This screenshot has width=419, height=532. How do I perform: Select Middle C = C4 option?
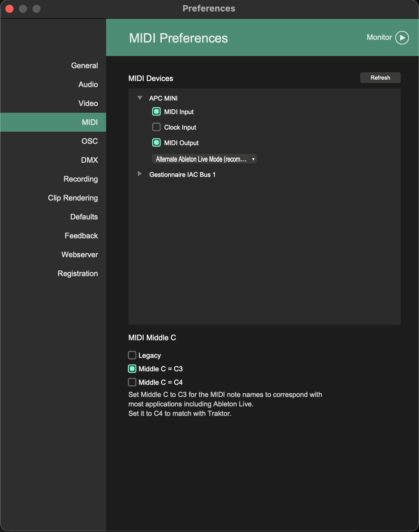tap(132, 382)
